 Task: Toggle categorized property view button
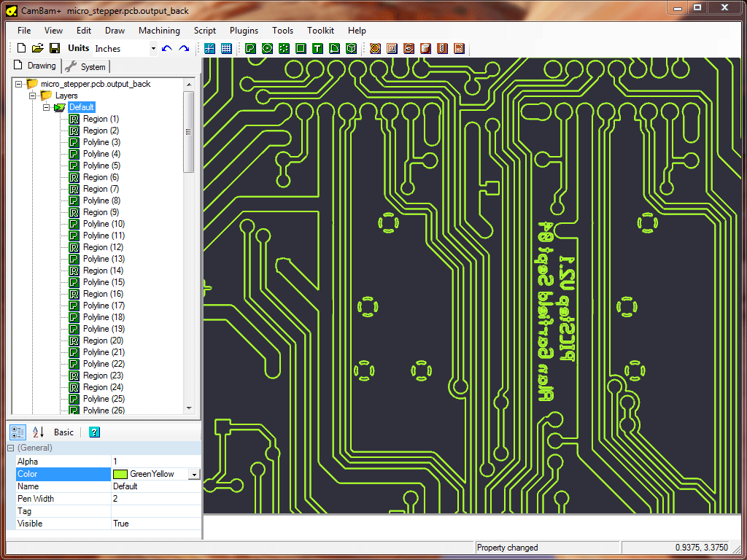coord(18,432)
